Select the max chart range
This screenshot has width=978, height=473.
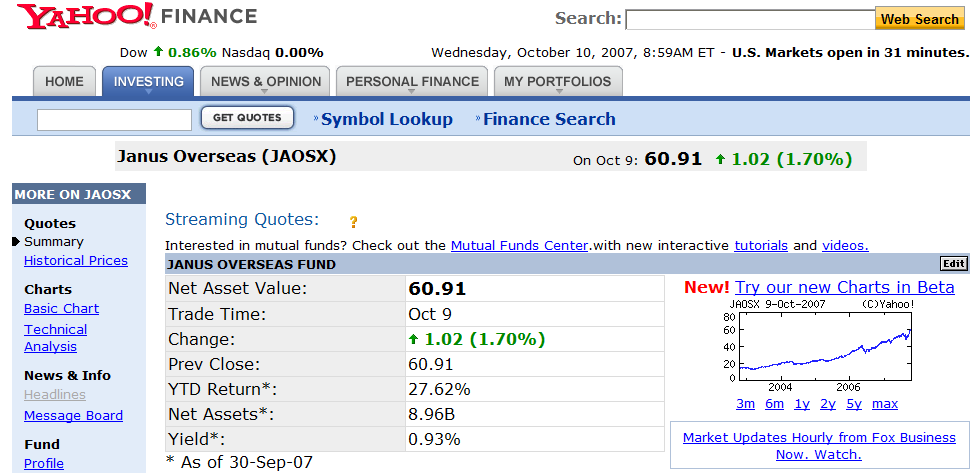point(884,404)
